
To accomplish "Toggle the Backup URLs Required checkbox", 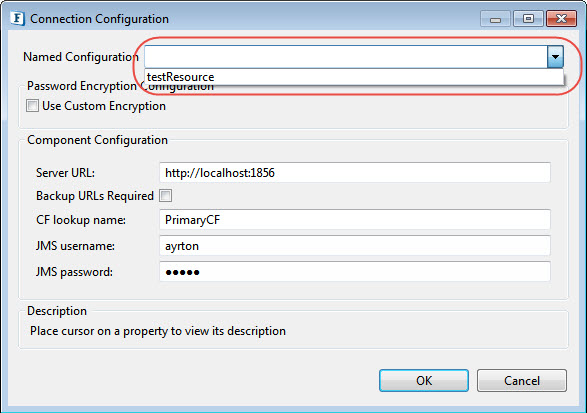I will (165, 195).
